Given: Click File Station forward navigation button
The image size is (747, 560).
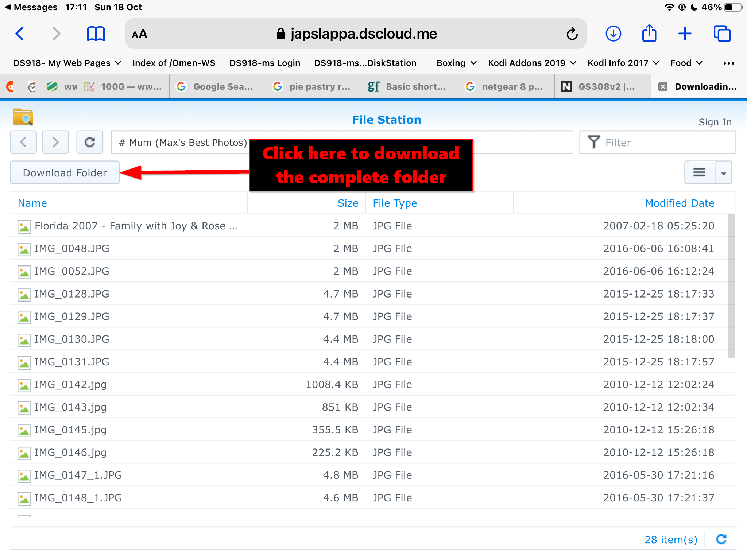Looking at the screenshot, I should coord(55,142).
